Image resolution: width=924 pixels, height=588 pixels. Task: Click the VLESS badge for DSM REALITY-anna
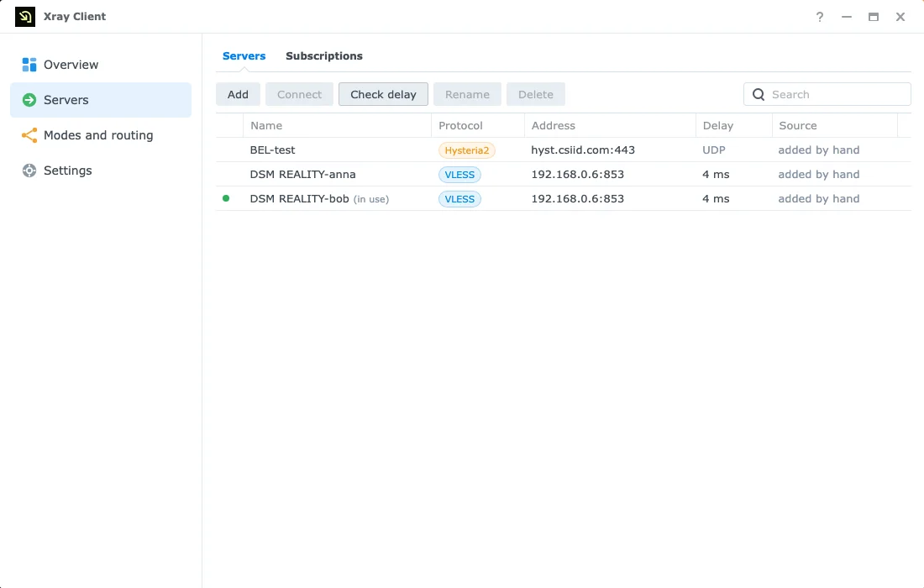click(459, 175)
